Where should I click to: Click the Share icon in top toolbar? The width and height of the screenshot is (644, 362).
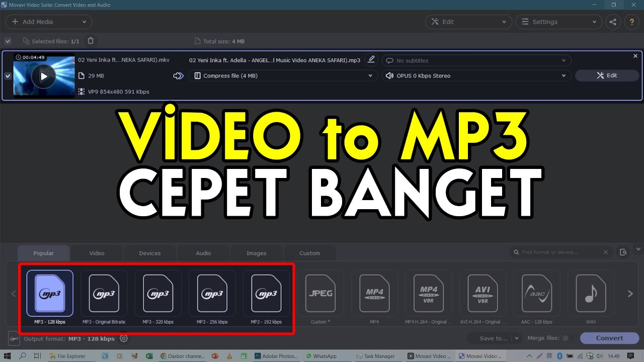pyautogui.click(x=613, y=22)
